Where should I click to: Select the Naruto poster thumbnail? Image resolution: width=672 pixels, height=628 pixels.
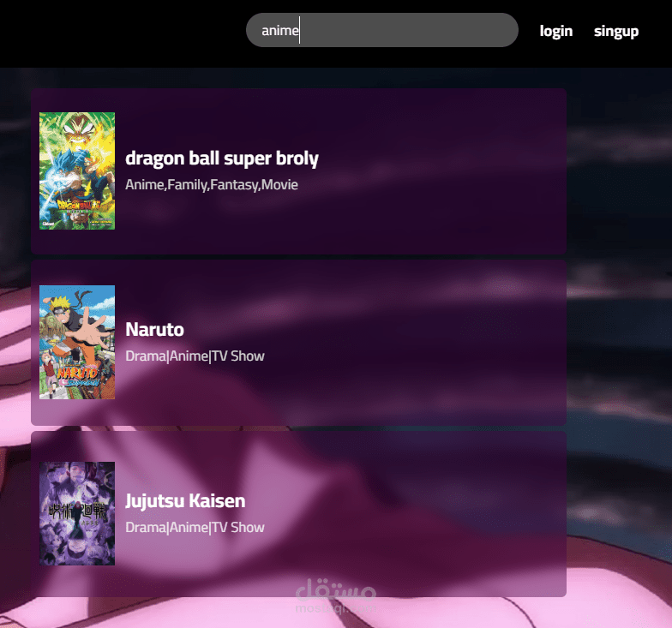pos(77,343)
